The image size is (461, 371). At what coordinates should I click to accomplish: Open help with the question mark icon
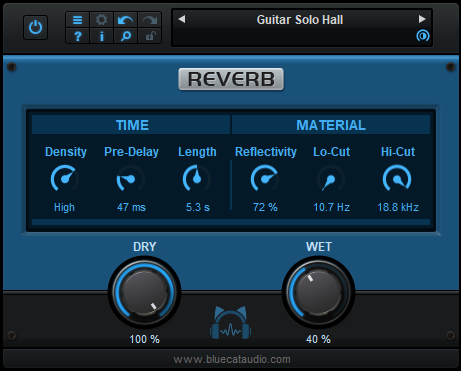[77, 36]
